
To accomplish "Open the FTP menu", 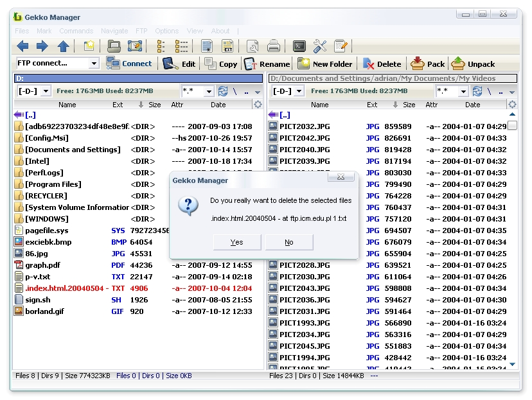I will coord(141,31).
